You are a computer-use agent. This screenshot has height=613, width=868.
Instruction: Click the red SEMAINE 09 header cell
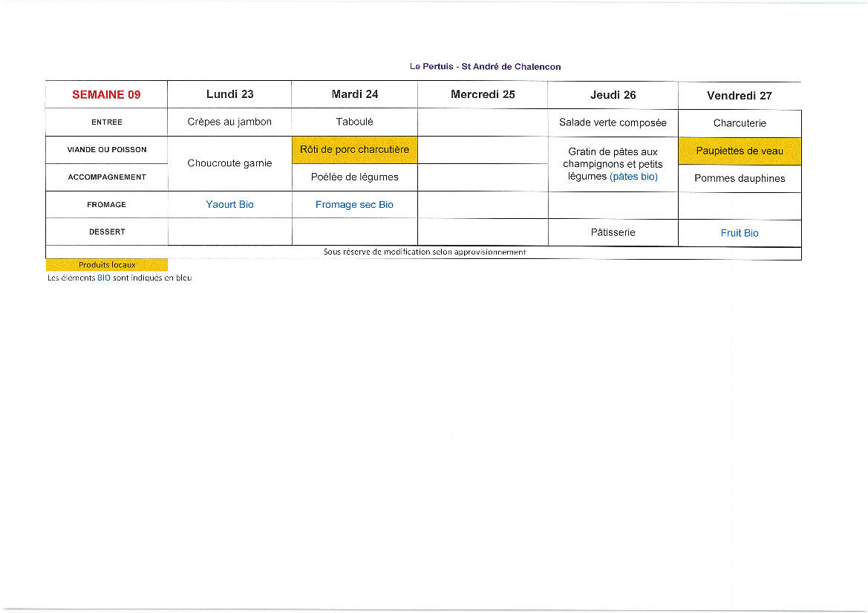(106, 95)
